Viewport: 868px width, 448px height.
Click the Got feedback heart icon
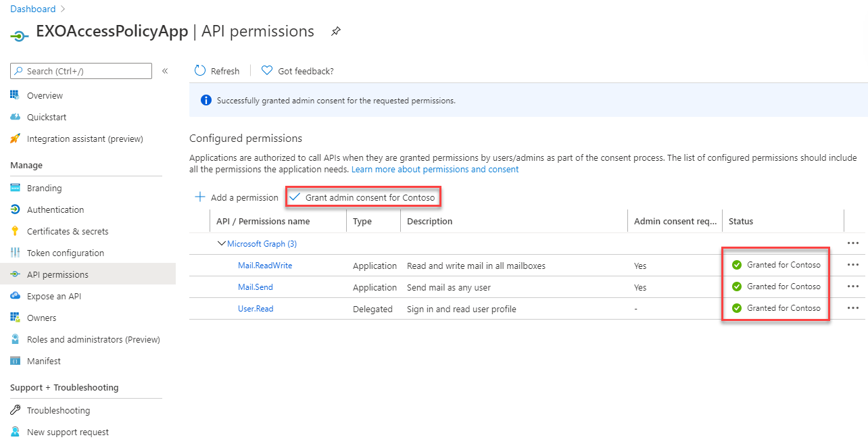pos(267,71)
